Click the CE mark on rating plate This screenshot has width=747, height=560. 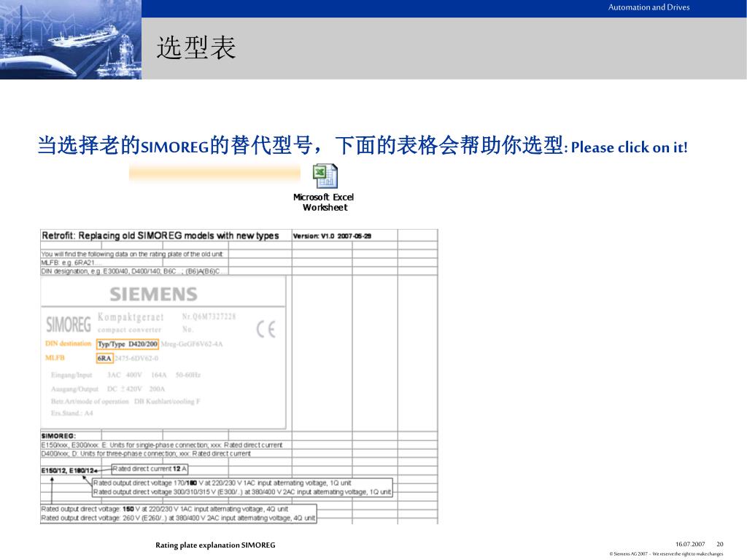(266, 329)
